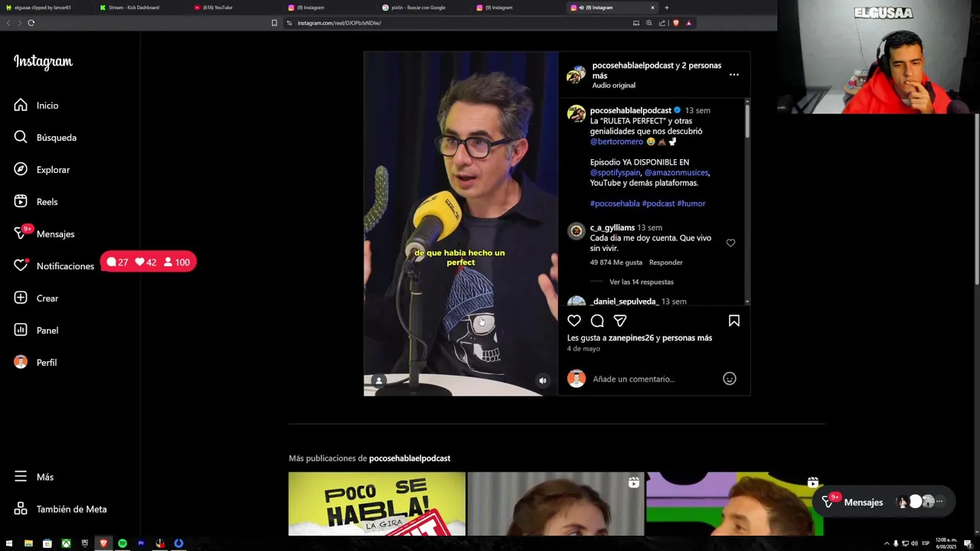Click 4 de mayo date

click(583, 349)
